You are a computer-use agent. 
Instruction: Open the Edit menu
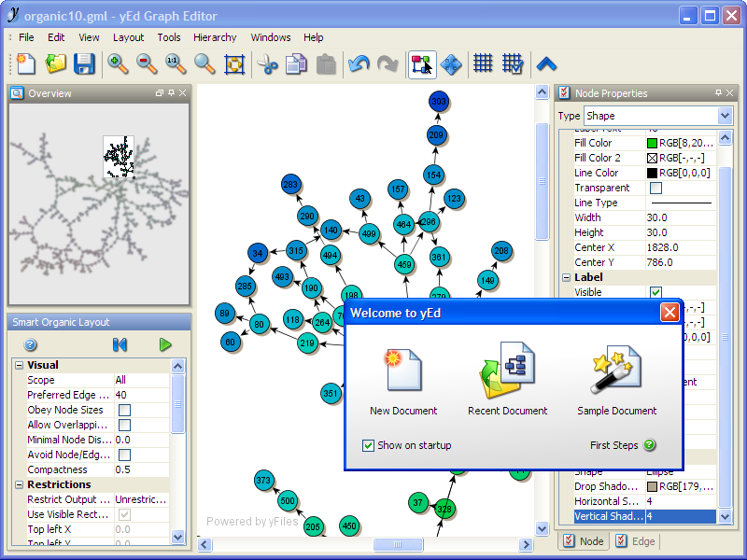[x=56, y=37]
